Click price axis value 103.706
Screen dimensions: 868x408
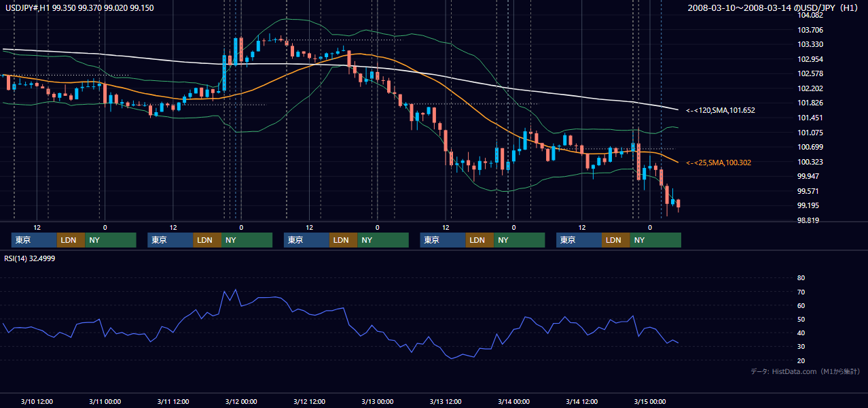(x=810, y=30)
